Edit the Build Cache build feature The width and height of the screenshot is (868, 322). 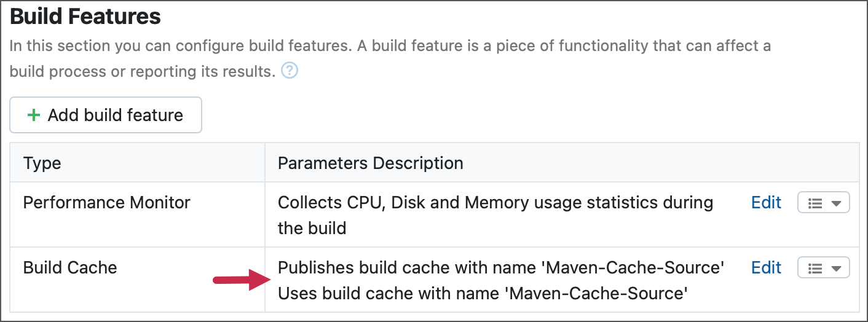point(766,268)
